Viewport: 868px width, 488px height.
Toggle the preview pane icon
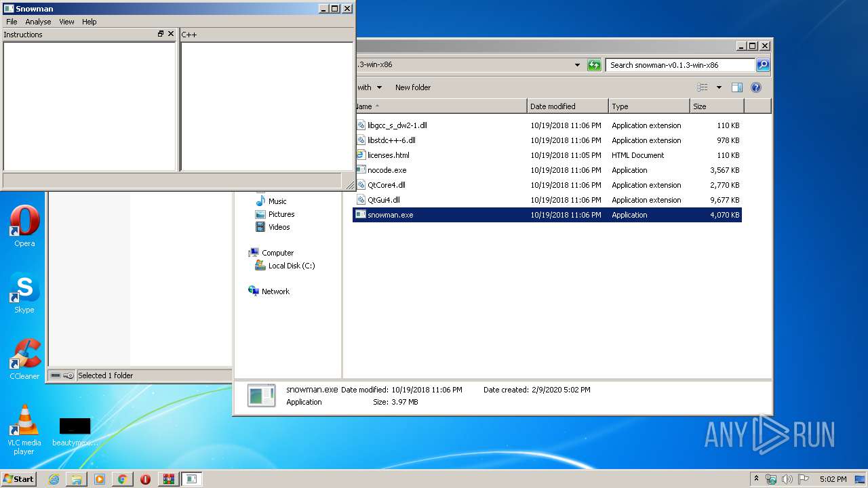tap(737, 87)
